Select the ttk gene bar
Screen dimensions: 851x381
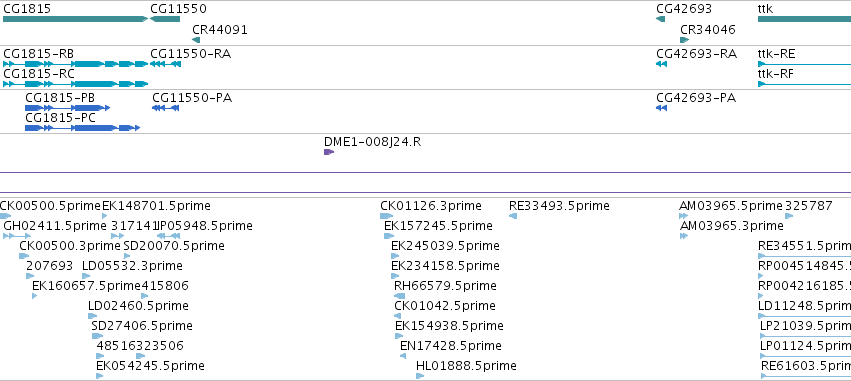[804, 19]
